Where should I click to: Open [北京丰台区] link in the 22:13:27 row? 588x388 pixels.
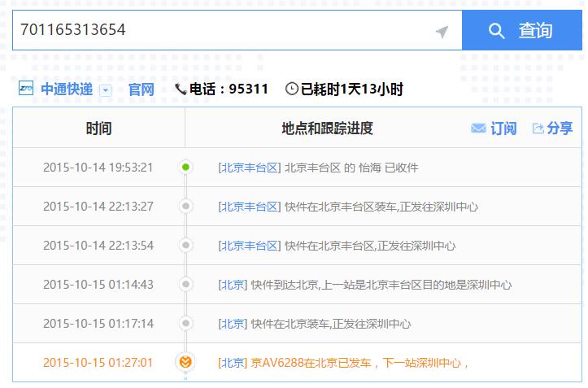tap(250, 207)
